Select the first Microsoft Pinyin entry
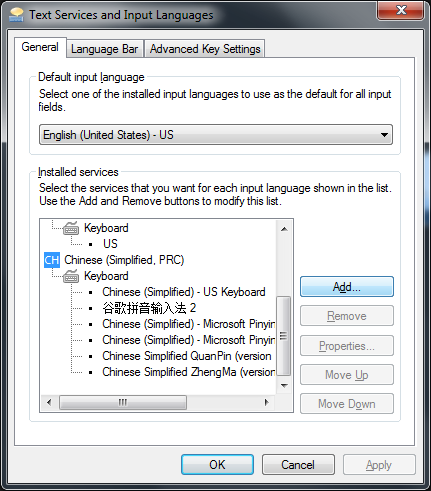431x491 pixels. pos(189,324)
